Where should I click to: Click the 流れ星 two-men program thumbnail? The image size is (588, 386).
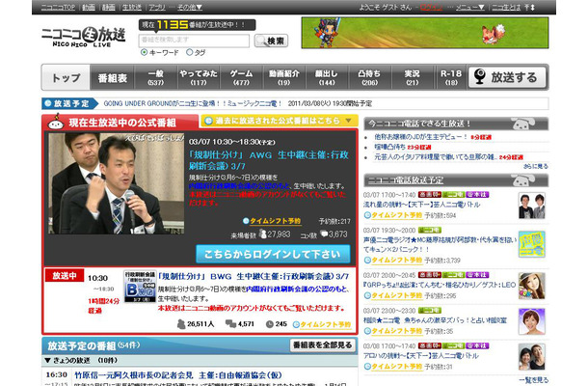point(532,206)
